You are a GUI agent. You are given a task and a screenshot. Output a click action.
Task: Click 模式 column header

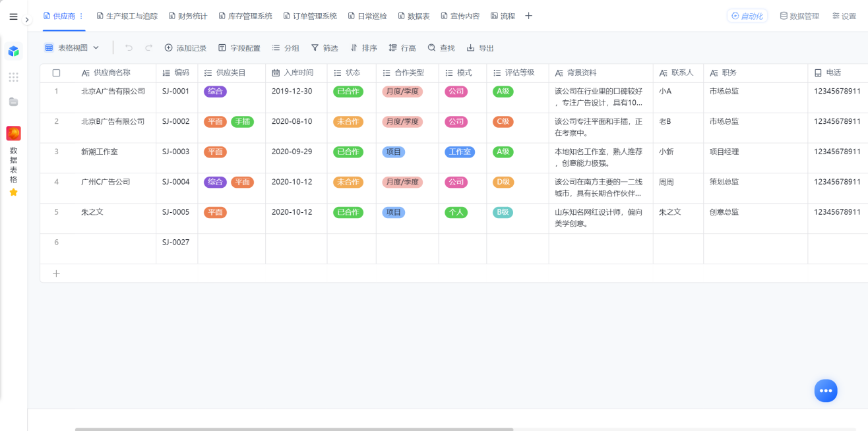click(x=463, y=73)
